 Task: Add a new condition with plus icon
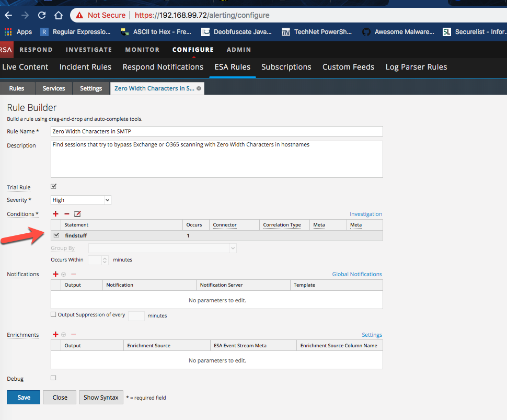pyautogui.click(x=56, y=214)
